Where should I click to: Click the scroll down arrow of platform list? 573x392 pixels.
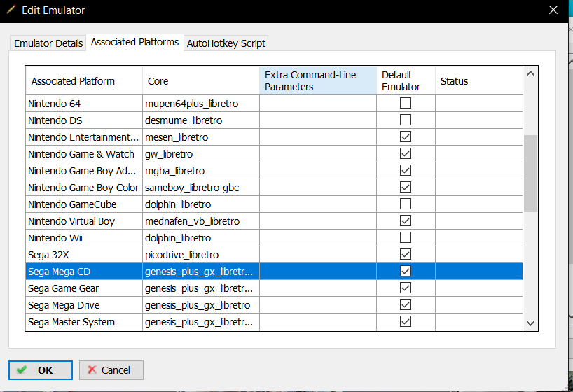pos(530,323)
